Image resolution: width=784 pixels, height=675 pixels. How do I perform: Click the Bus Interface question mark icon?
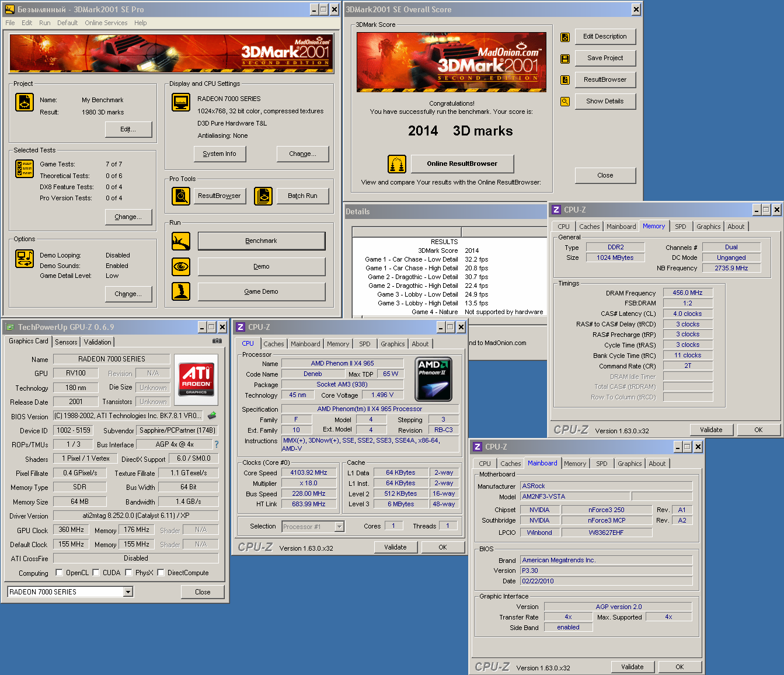(x=217, y=444)
